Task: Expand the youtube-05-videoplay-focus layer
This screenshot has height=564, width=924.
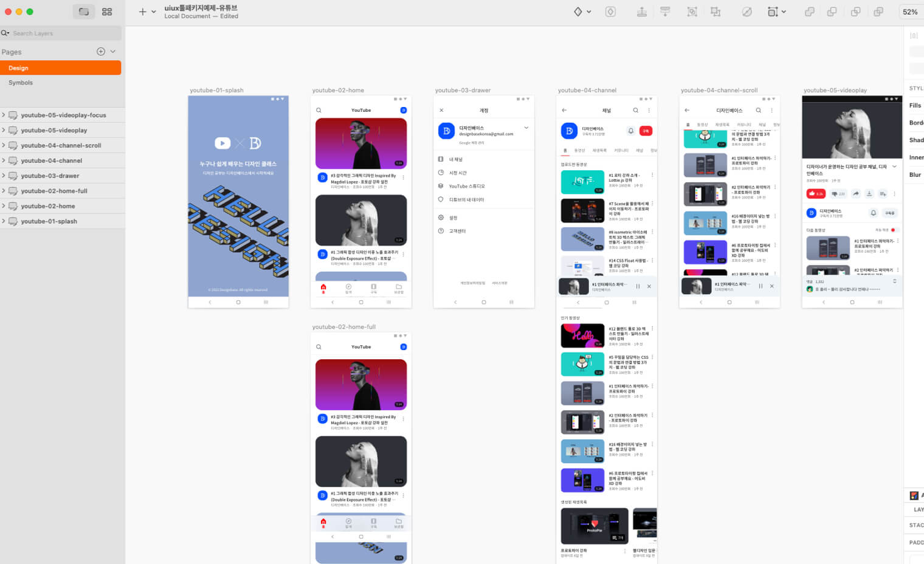Action: point(4,115)
